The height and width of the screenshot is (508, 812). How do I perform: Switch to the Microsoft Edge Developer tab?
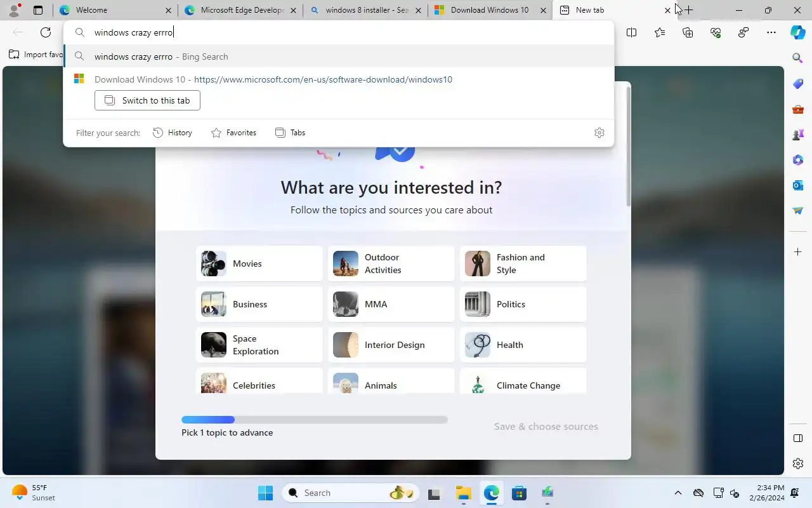(240, 10)
